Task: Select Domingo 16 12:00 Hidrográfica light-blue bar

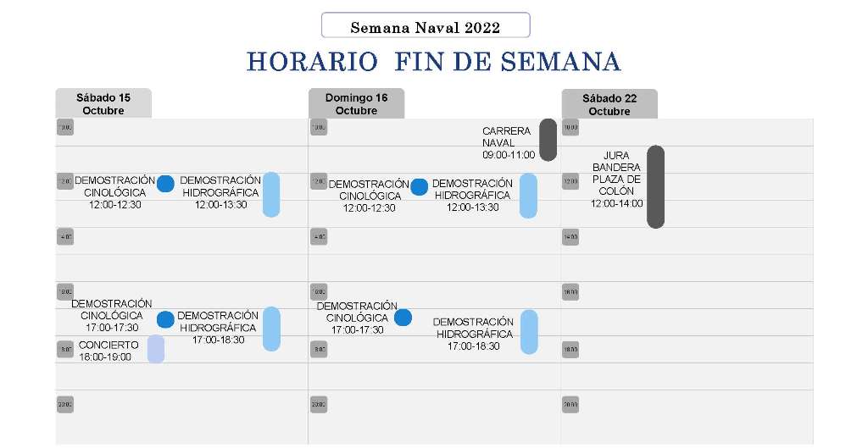Action: click(x=528, y=196)
